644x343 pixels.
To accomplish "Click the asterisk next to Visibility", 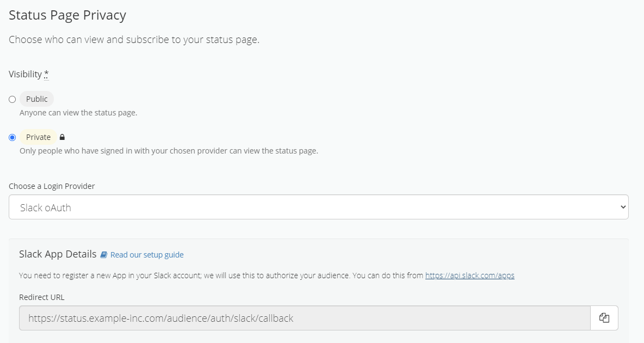I will tap(46, 74).
